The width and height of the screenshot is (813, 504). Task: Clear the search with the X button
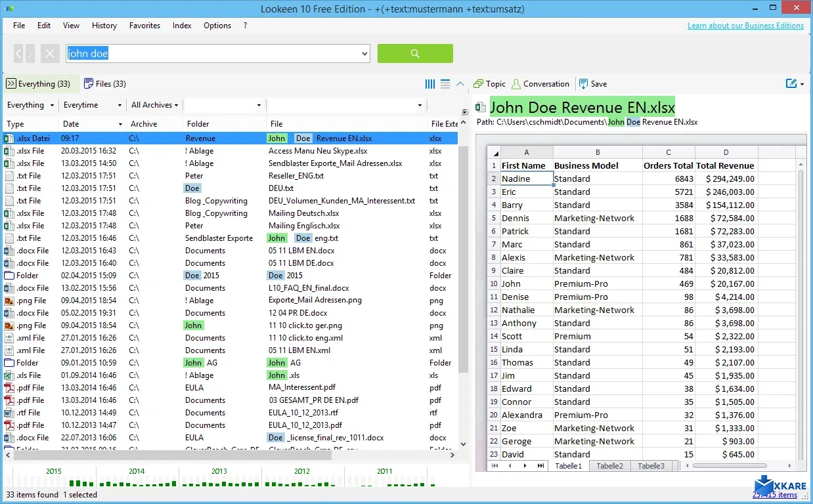pyautogui.click(x=50, y=54)
